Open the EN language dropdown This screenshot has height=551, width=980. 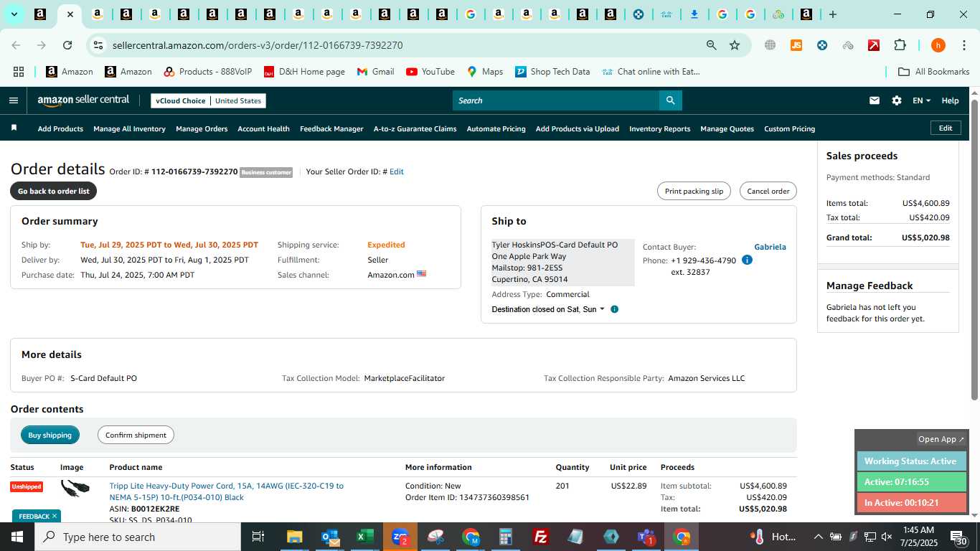coord(921,100)
